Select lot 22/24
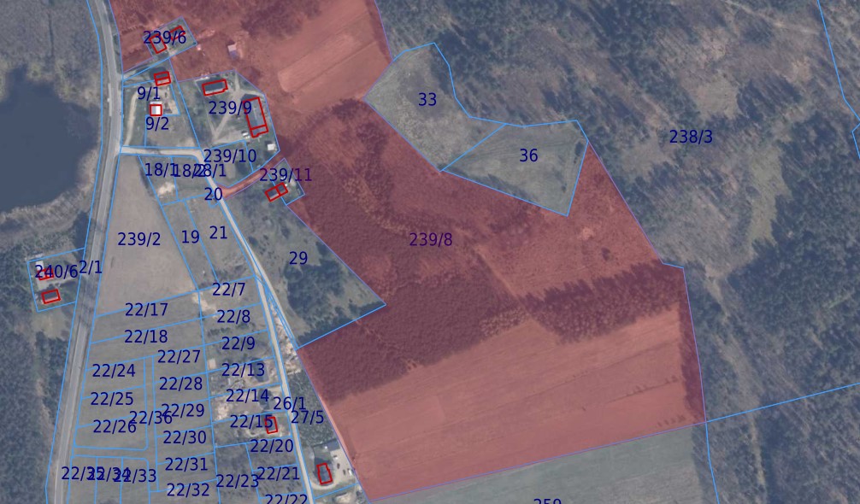 [114, 371]
